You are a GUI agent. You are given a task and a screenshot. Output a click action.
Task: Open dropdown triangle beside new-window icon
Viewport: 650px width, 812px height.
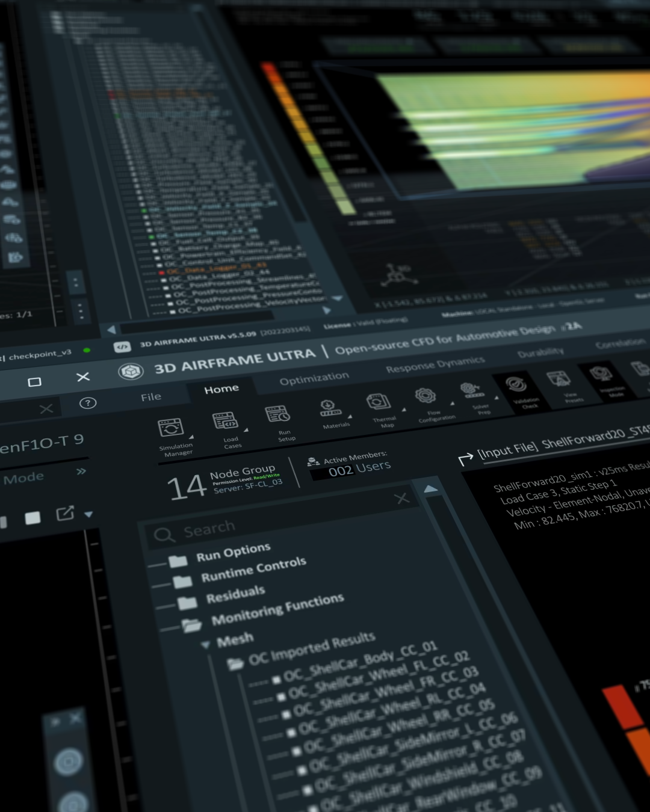88,514
